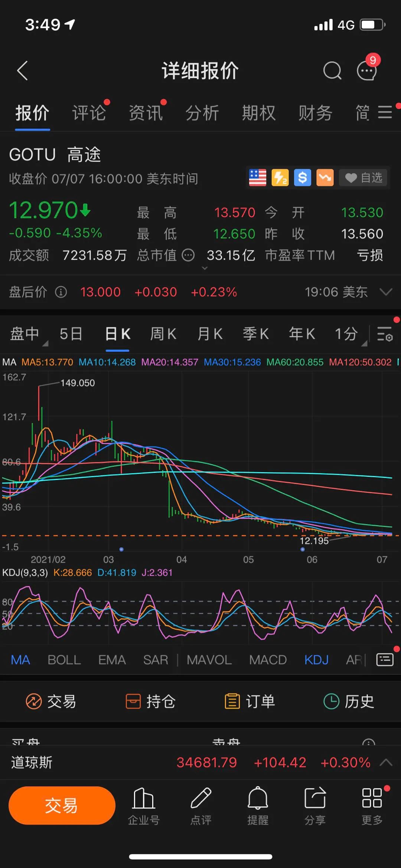Tap the 12.970 closing price
The width and height of the screenshot is (401, 868).
(x=43, y=210)
